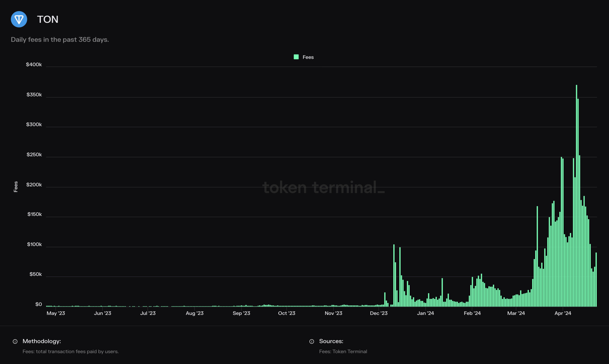Click the Dec '23 x-axis label
Viewport: 609px width, 364px height.
378,313
